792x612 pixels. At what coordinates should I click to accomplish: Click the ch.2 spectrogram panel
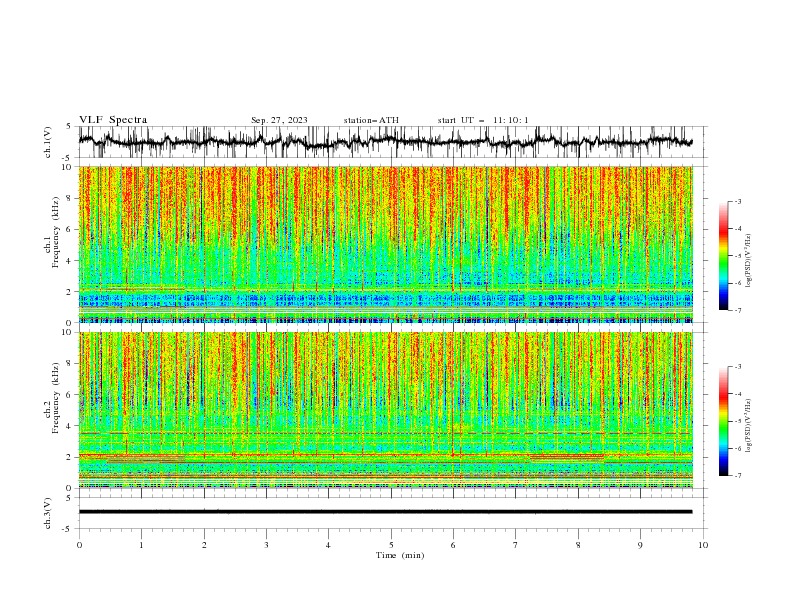386,410
